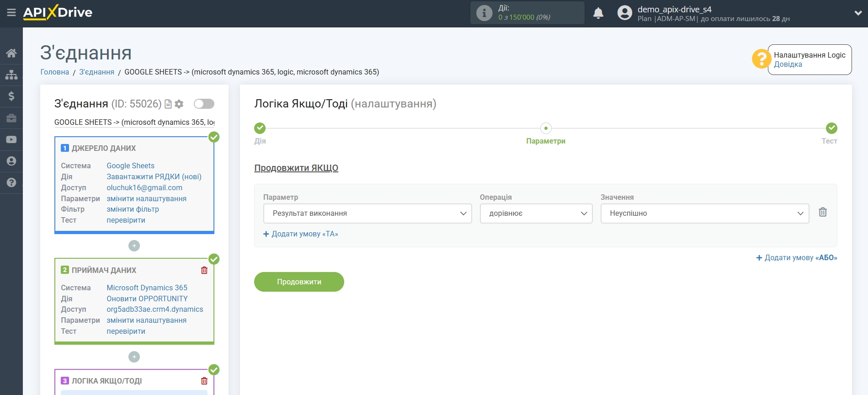Delete the ЛОГІКА ЯКЩО/ТОДІ block
868x395 pixels.
(x=204, y=381)
